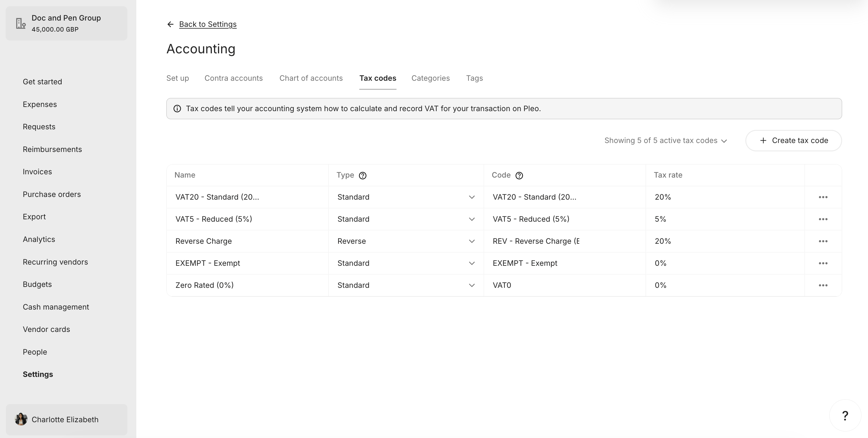Open Get started in the sidebar
Image resolution: width=868 pixels, height=438 pixels.
coord(43,82)
